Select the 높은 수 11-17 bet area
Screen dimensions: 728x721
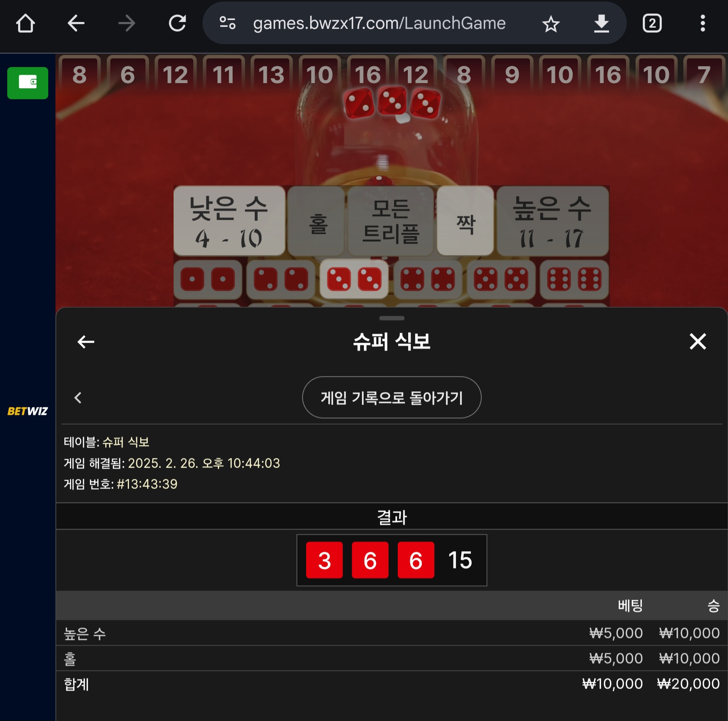click(x=552, y=221)
